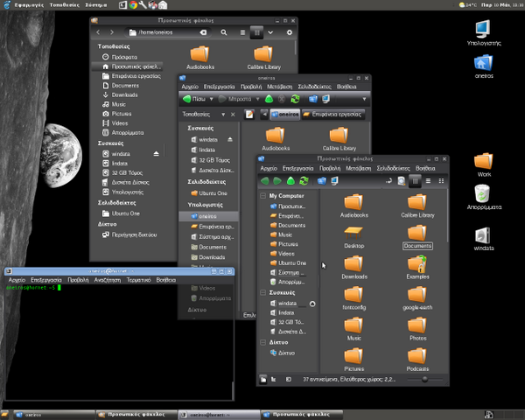Click forward chevron in /home/oneiros window

tap(112, 32)
